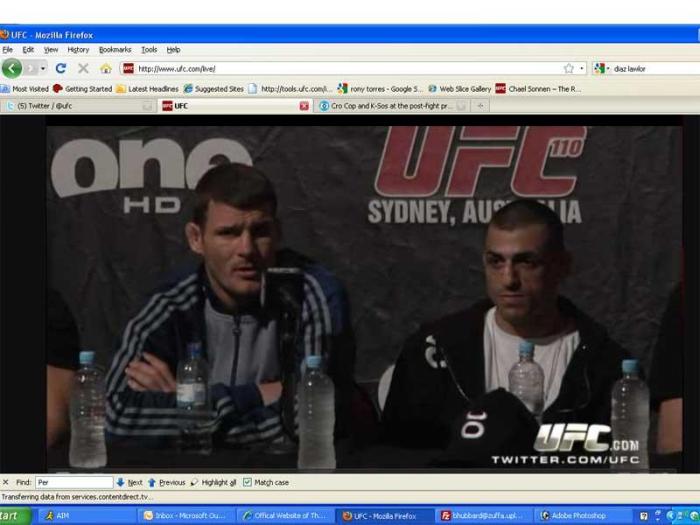
Task: Close the Find bar
Action: click(x=6, y=482)
